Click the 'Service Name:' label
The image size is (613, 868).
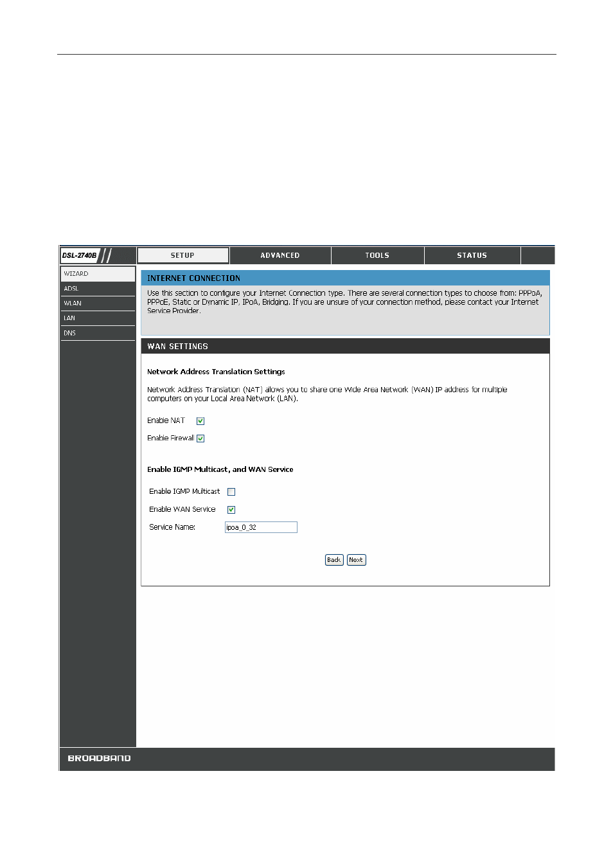tap(172, 527)
